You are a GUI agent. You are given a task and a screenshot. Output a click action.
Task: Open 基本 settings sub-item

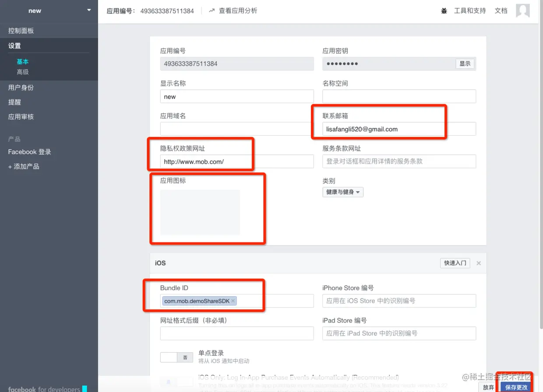tap(23, 62)
